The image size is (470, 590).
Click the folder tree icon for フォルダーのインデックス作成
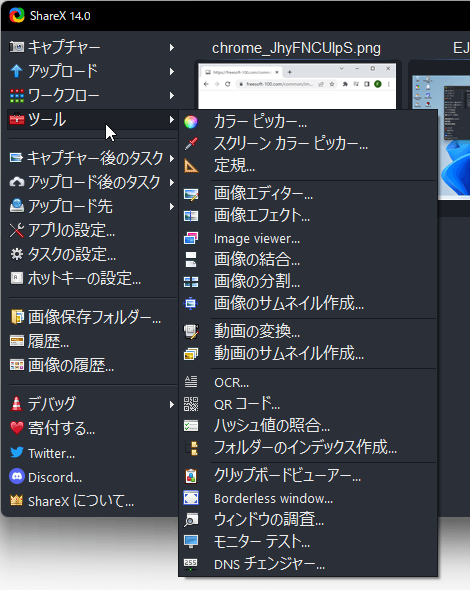pyautogui.click(x=192, y=448)
